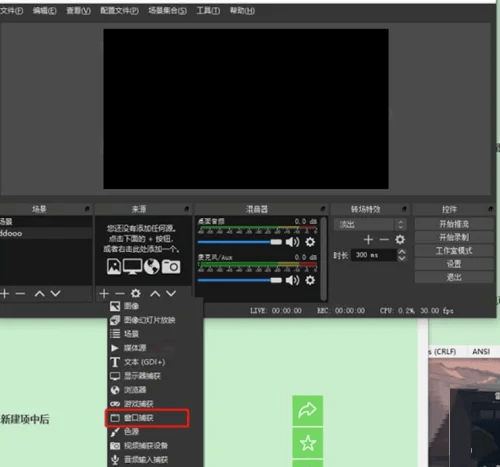Click the green star favorite button
This screenshot has width=500, height=467.
point(308,443)
